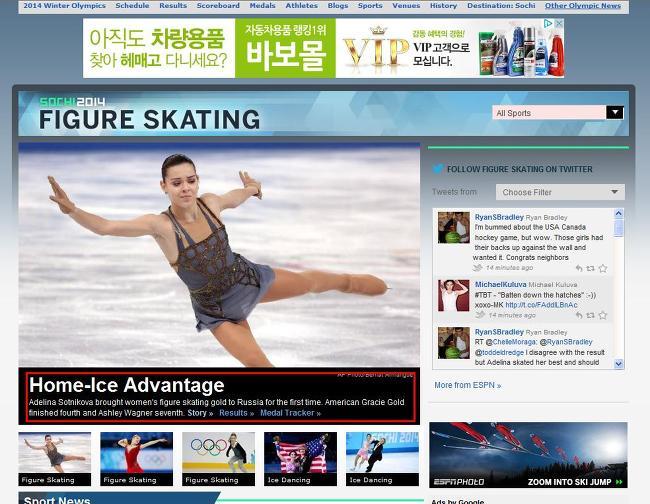Open the @toddeldredge mention link

tap(499, 352)
